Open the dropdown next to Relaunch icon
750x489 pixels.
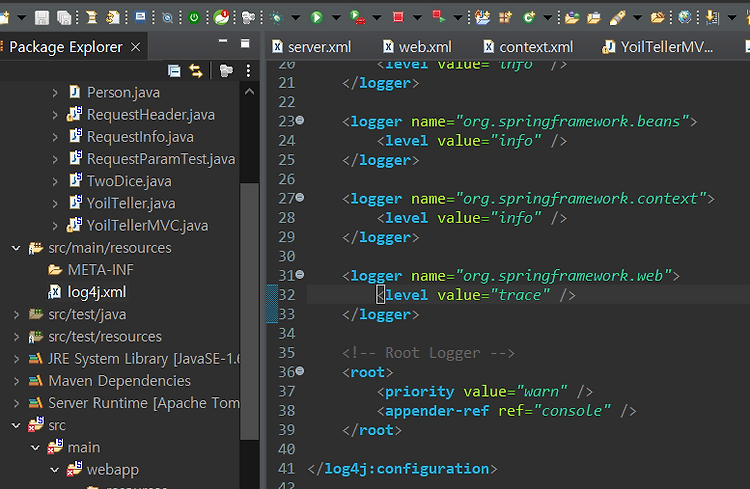point(458,18)
